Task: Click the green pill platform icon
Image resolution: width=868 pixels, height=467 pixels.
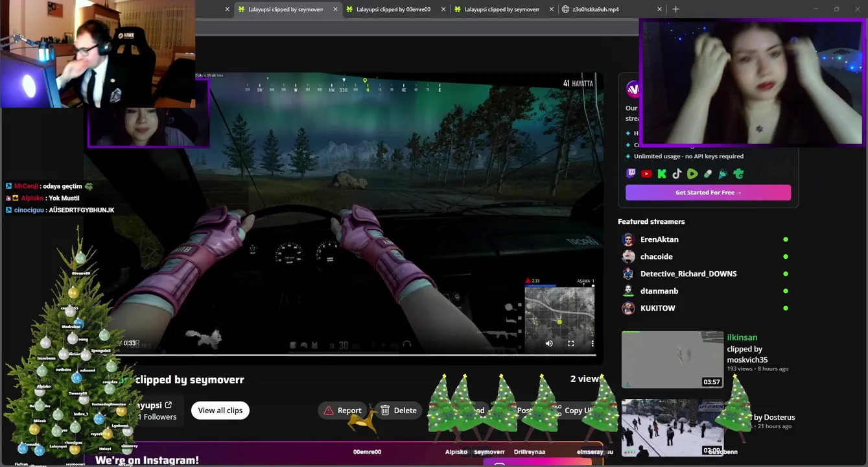Action: (x=708, y=174)
